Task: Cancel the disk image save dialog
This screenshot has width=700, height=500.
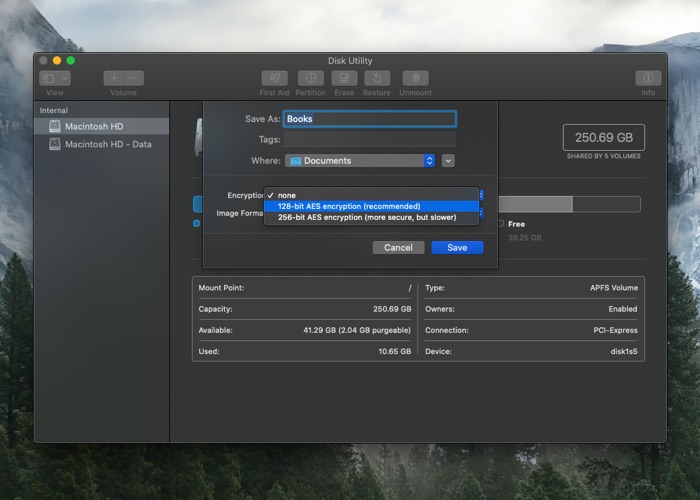Action: (398, 248)
